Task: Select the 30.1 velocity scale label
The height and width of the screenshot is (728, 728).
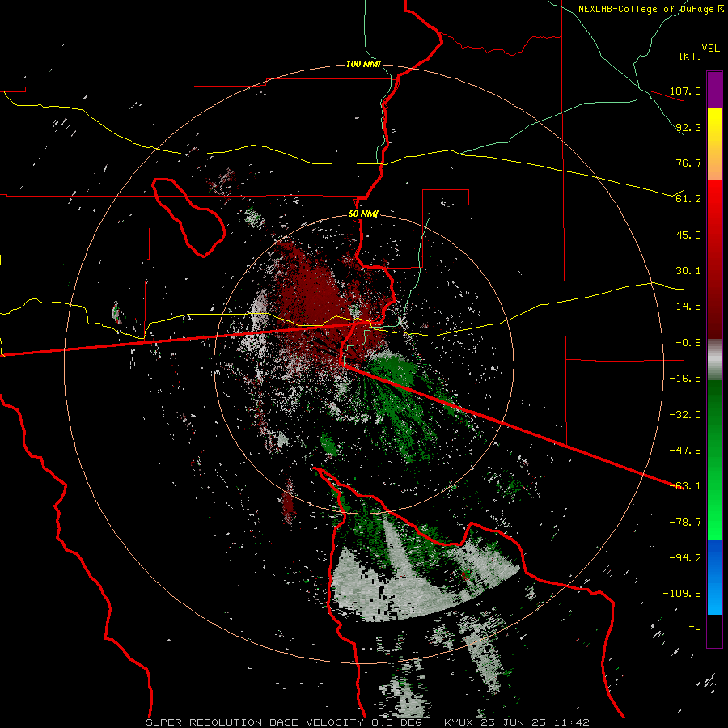Action: [x=689, y=271]
